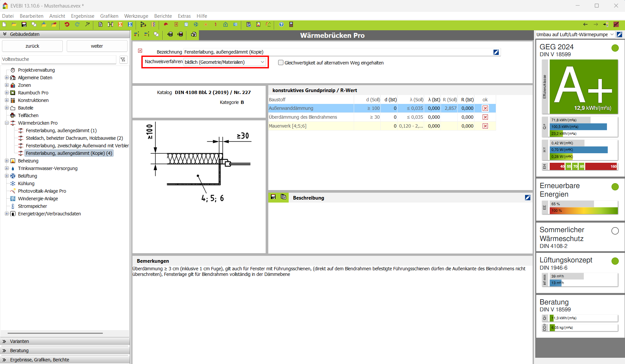
Task: Toggle ok mark for Außenwanddämmung row
Action: (x=485, y=108)
